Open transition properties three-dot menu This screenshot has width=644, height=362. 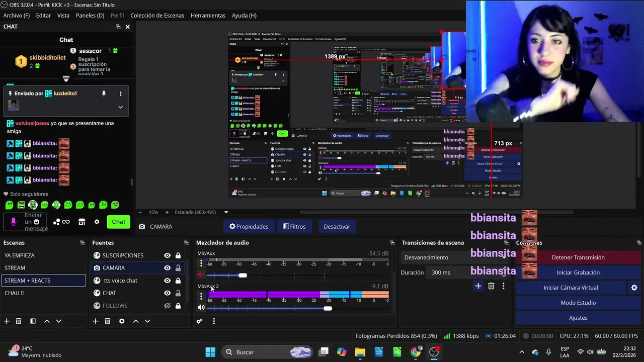503,286
